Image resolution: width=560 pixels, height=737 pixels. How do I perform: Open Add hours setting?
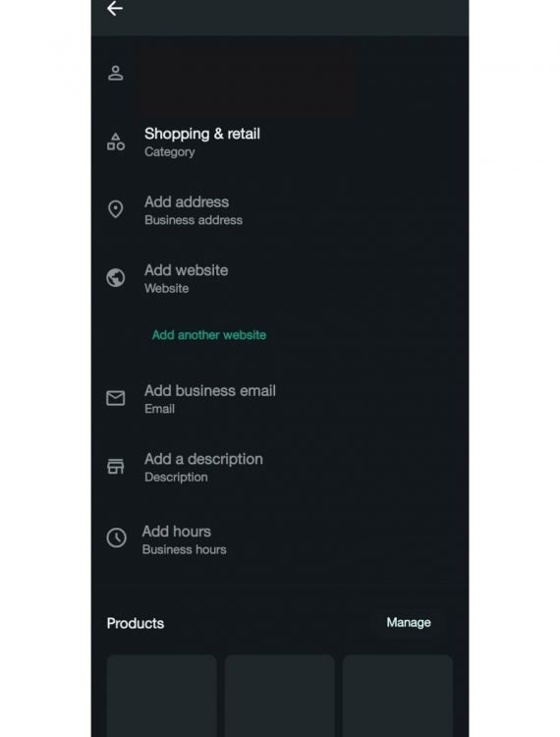(x=280, y=539)
